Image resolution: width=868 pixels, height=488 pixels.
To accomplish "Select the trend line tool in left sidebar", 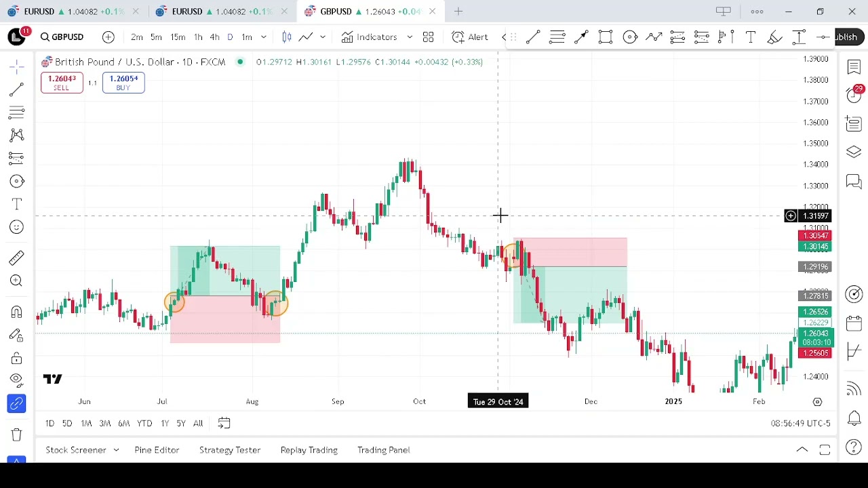I will pyautogui.click(x=16, y=89).
